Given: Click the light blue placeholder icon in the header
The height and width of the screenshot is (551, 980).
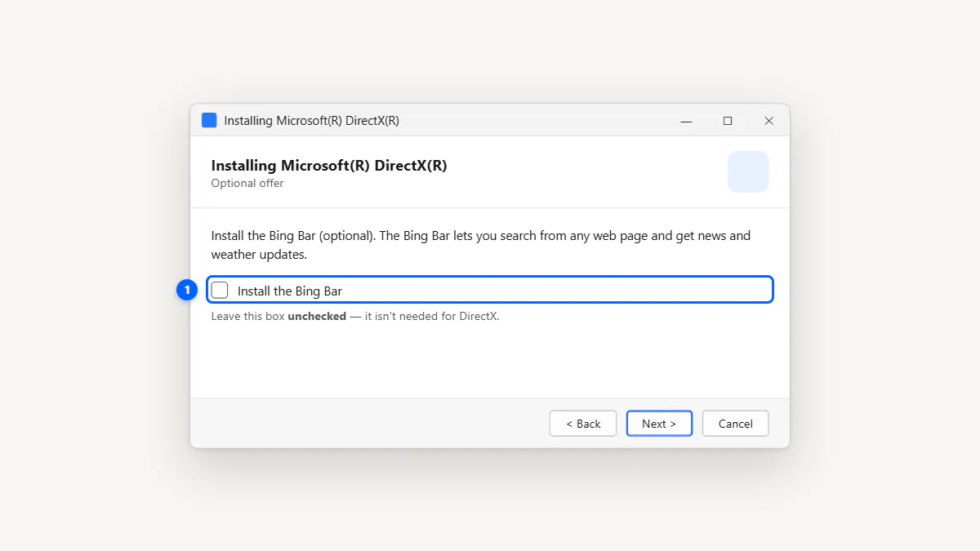Looking at the screenshot, I should 748,171.
